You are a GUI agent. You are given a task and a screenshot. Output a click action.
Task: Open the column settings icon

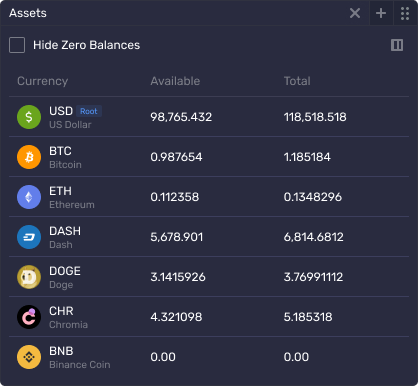397,45
